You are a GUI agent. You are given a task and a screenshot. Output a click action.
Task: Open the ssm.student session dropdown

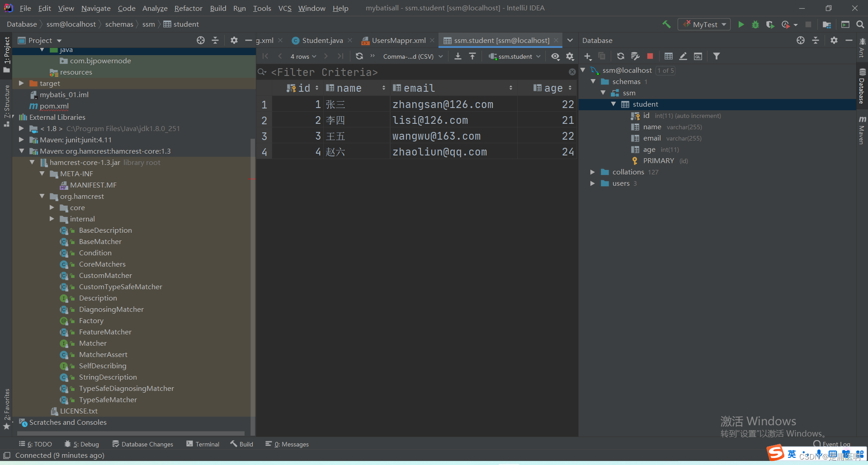pos(515,56)
